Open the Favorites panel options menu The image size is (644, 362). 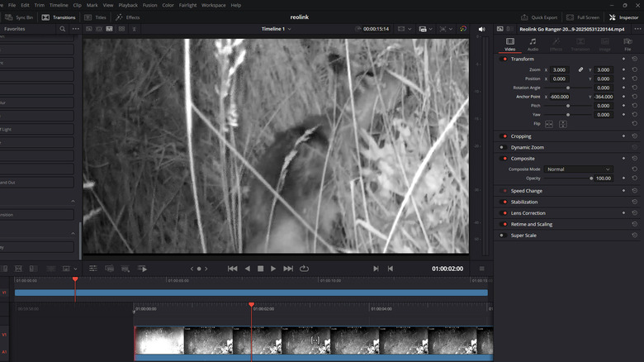[76, 29]
